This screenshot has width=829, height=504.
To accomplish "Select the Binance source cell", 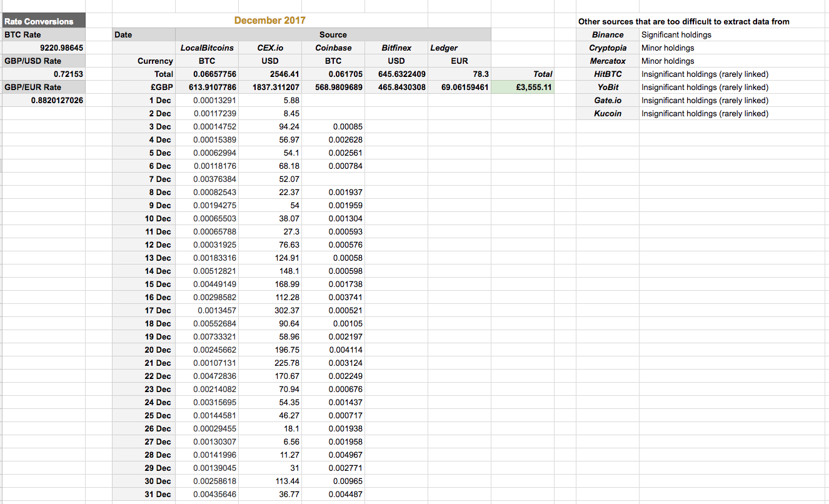I will pyautogui.click(x=608, y=34).
